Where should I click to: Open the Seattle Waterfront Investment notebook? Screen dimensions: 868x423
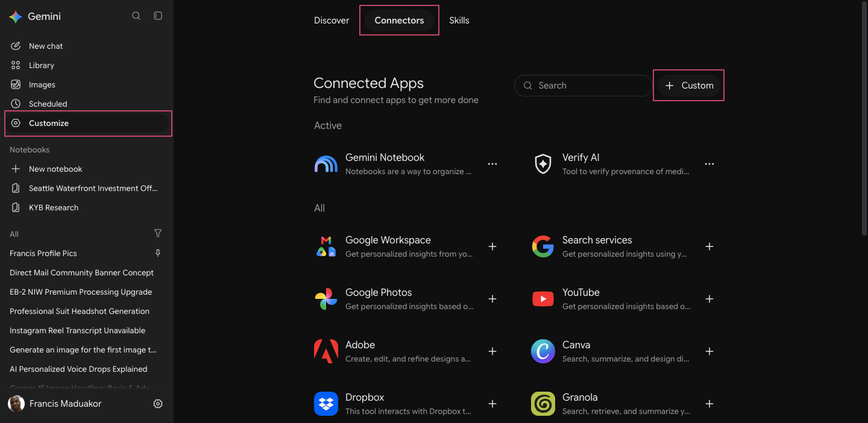pos(87,188)
